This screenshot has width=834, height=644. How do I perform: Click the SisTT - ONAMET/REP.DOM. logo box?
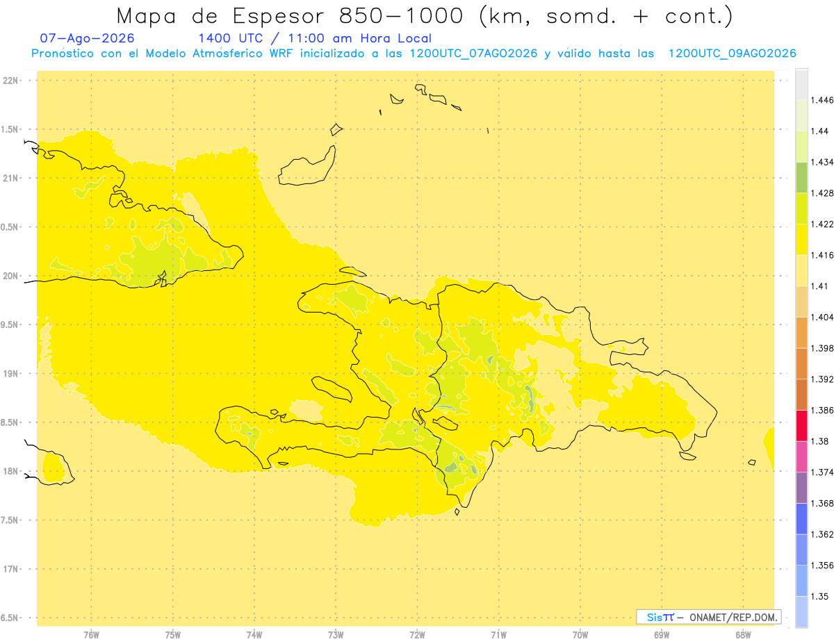[709, 617]
